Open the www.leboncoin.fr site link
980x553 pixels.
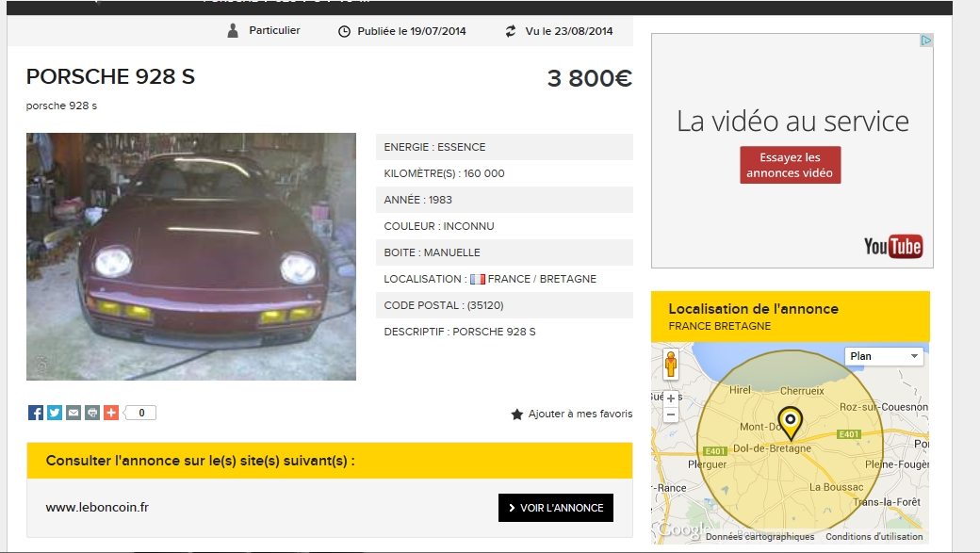97,508
